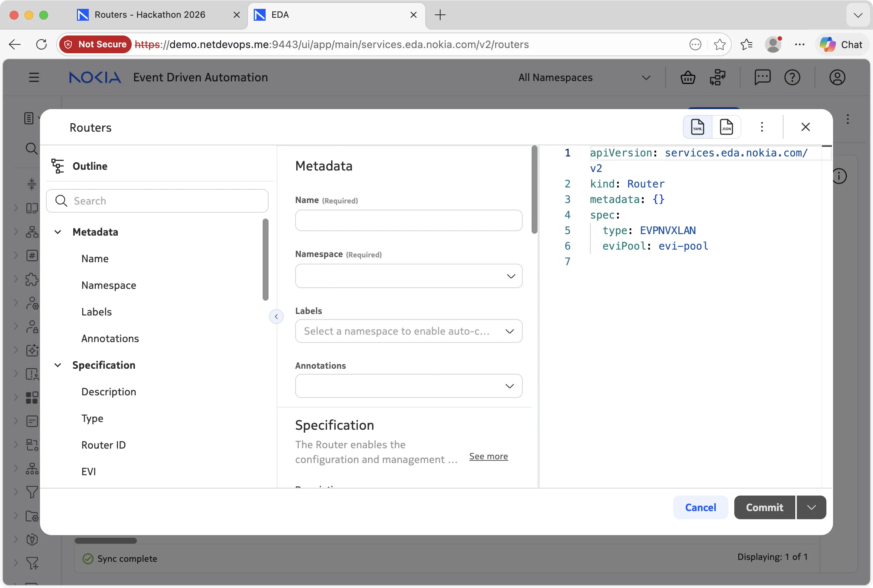Click the table horizontal scrollbar below dialog

pos(106,541)
